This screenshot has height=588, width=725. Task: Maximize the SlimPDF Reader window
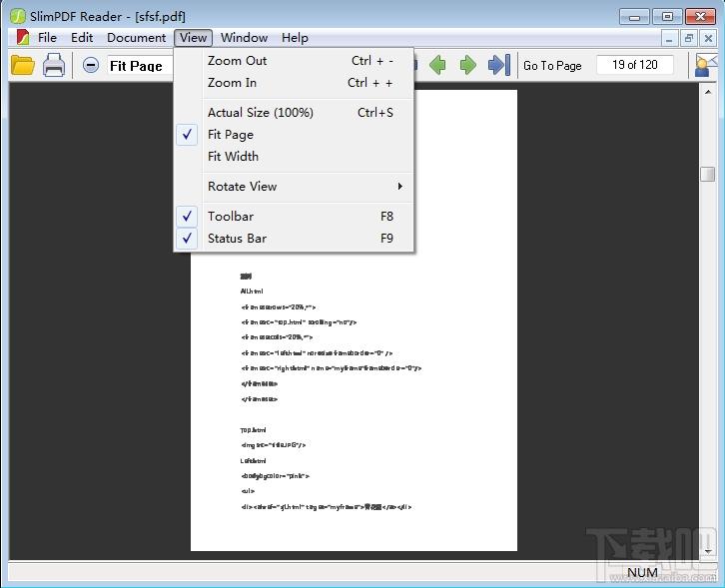click(667, 17)
